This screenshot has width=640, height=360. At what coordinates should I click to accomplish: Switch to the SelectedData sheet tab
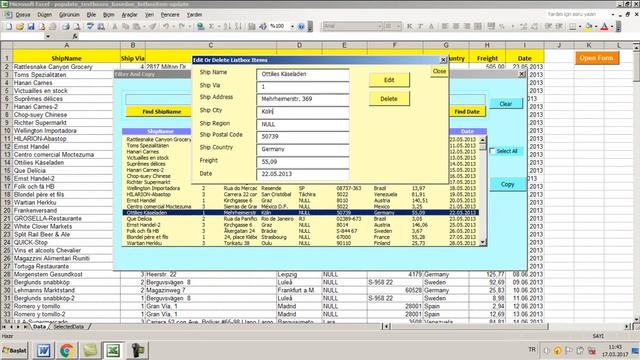click(69, 327)
